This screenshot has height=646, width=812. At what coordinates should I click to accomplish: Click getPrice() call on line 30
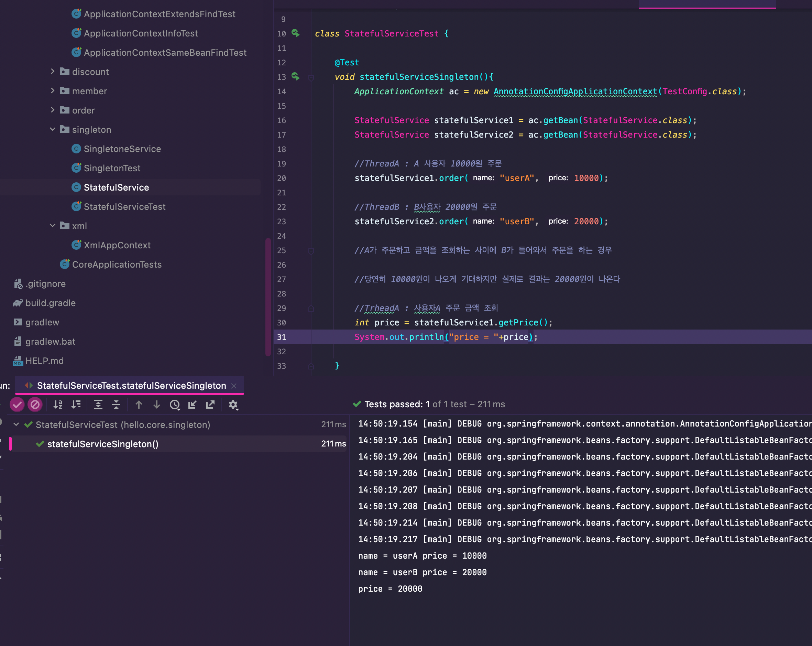(523, 322)
